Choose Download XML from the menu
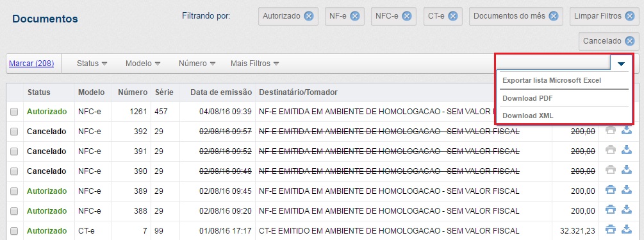This screenshot has height=240, width=644. tap(528, 116)
